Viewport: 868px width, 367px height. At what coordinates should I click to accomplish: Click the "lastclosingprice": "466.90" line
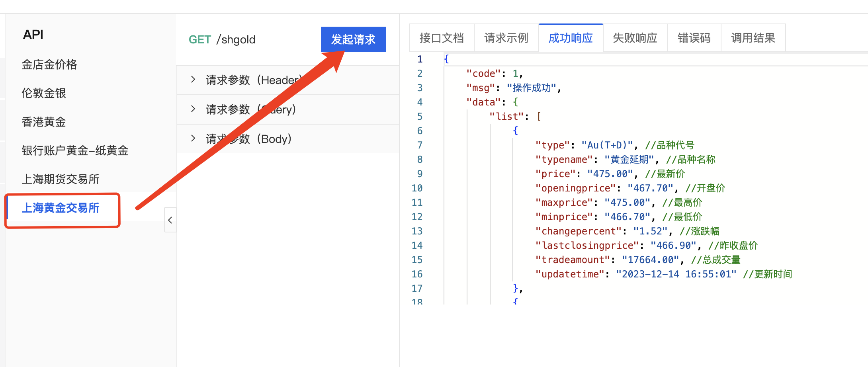[647, 246]
